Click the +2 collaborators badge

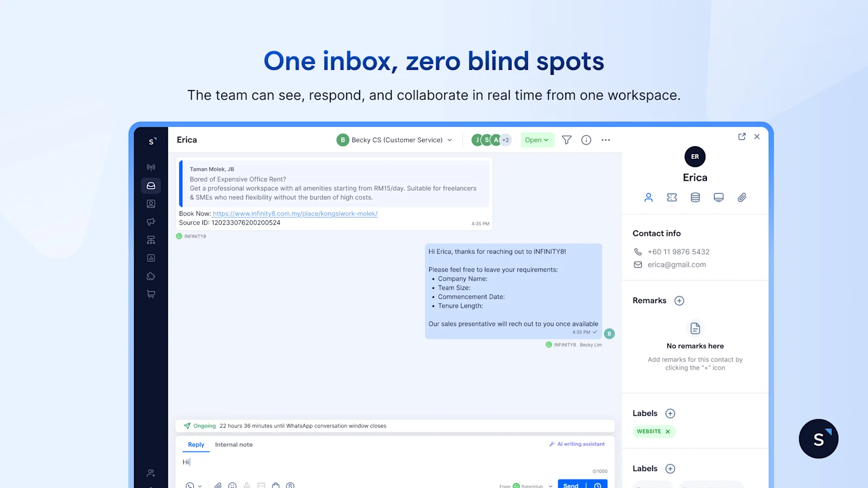(506, 140)
